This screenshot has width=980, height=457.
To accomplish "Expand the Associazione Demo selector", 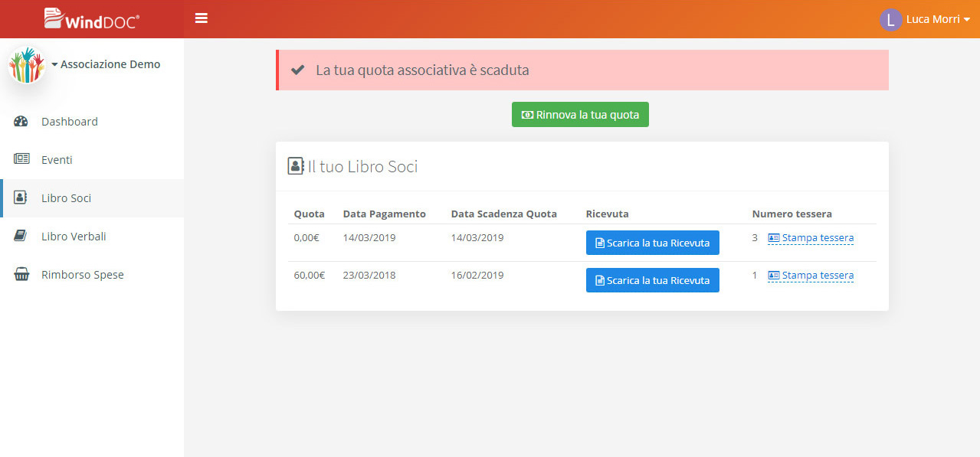I will 107,64.
